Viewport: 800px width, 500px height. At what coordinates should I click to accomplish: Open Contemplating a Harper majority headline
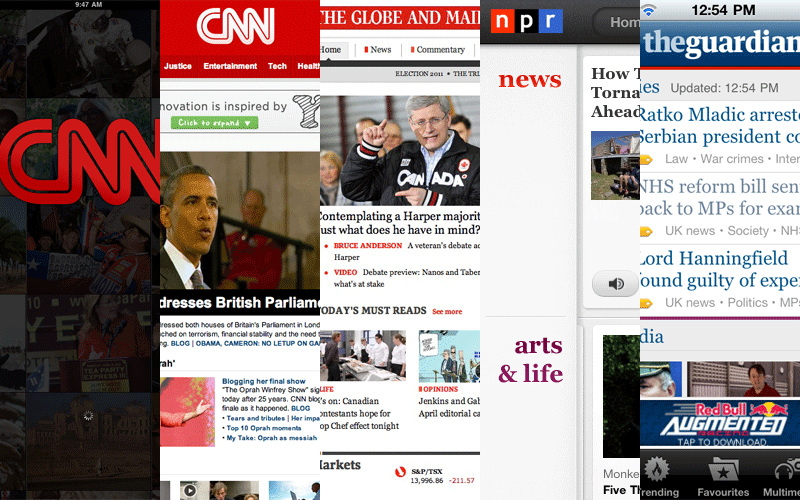tap(400, 223)
